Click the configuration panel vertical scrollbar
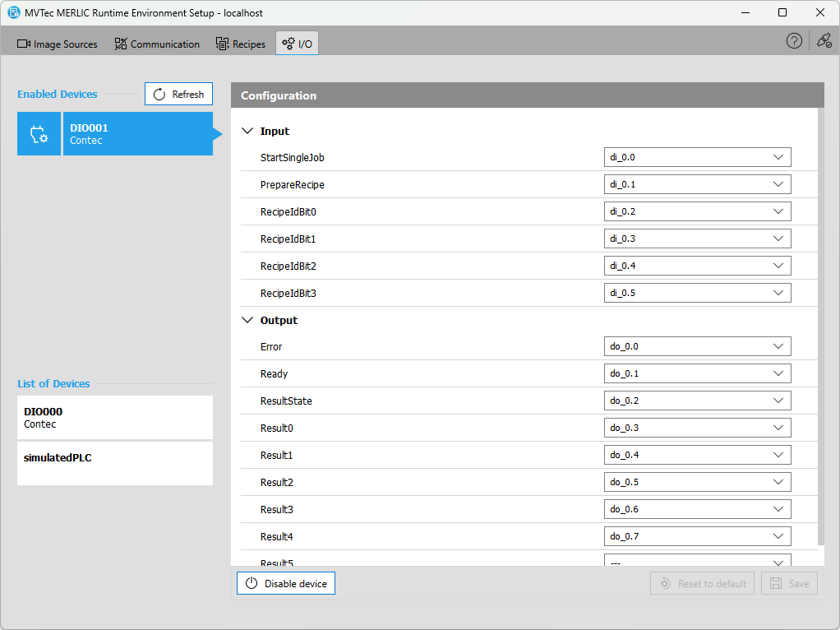The image size is (840, 630). tap(820, 329)
